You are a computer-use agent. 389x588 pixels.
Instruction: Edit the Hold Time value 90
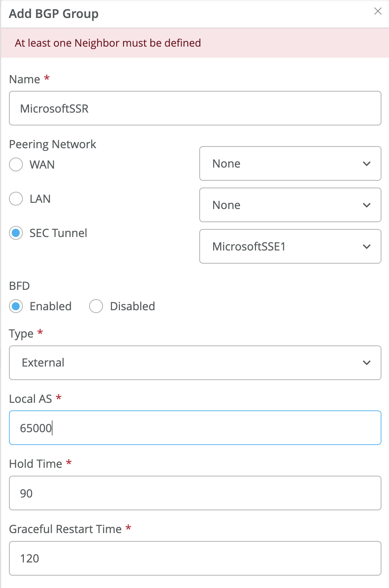pyautogui.click(x=195, y=493)
